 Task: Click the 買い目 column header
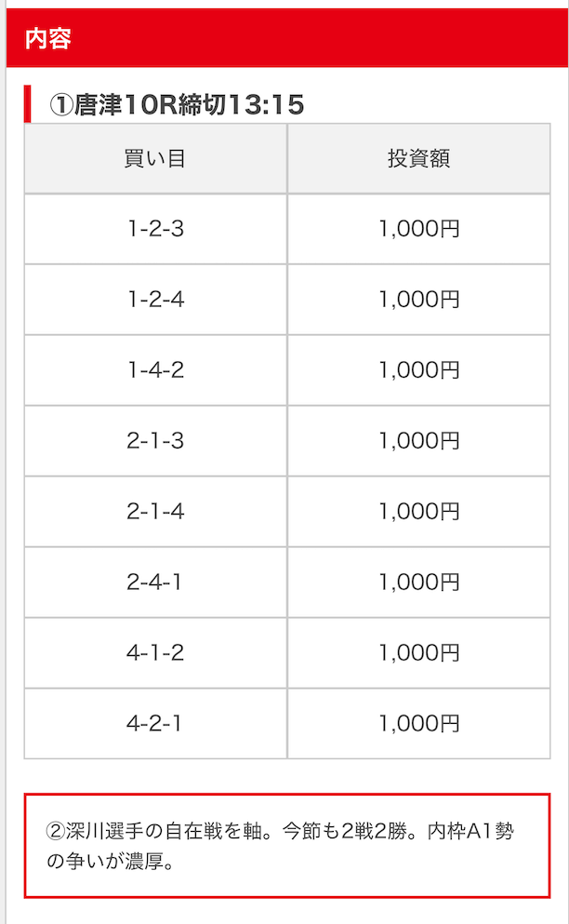coord(155,158)
